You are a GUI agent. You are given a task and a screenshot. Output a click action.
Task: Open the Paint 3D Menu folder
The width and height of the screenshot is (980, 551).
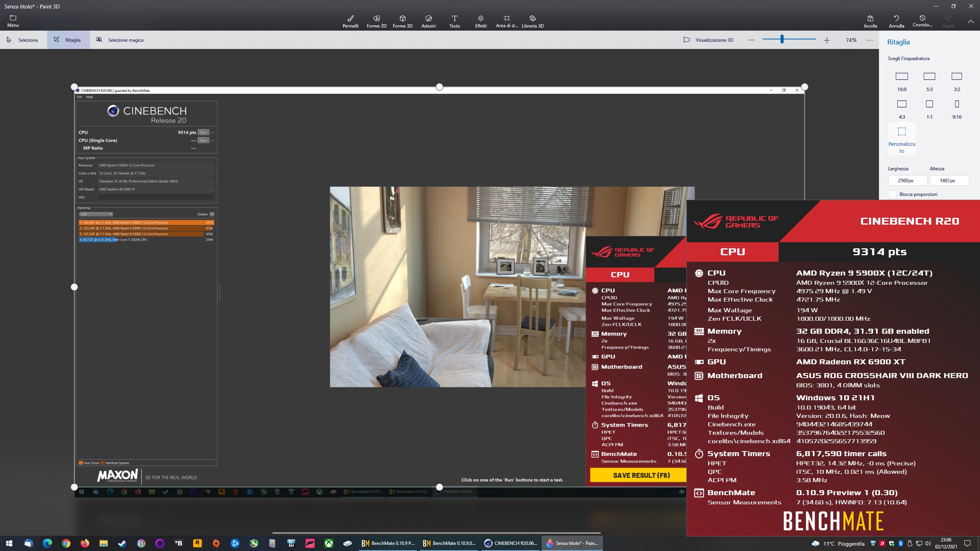(x=13, y=21)
